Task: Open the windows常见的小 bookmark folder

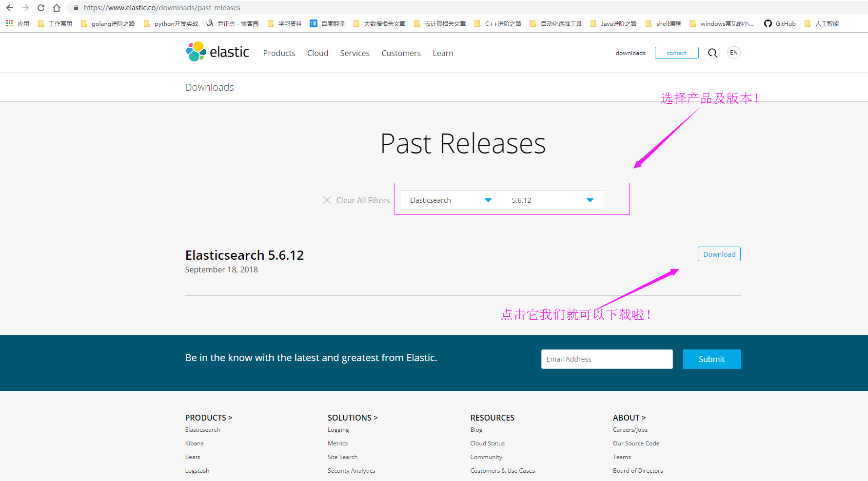Action: (x=722, y=23)
